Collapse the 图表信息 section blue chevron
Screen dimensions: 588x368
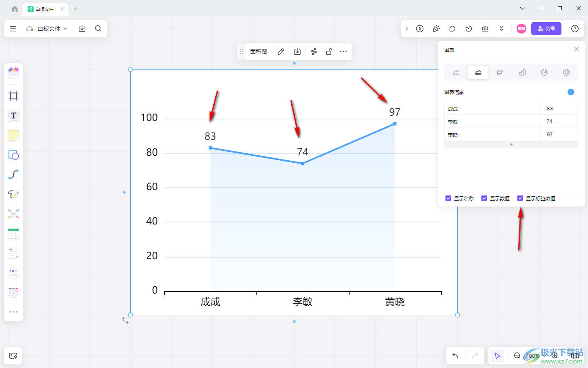coord(571,92)
